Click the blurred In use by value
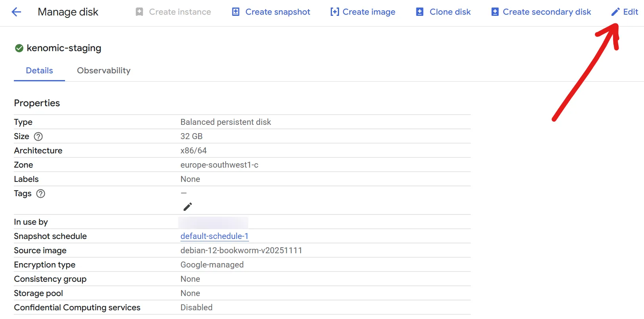Viewport: 644px width, 319px height. 213,222
